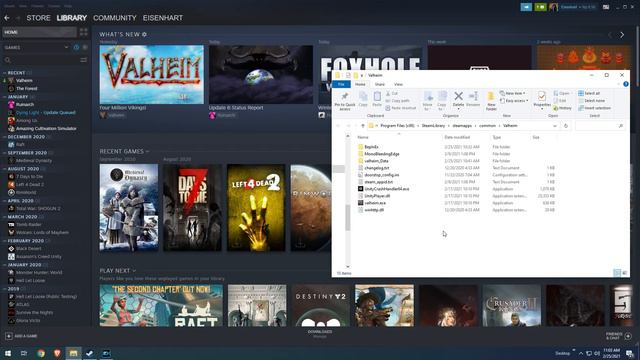This screenshot has width=640, height=360.
Task: Click Cut in the Clipboard group
Action: point(392,93)
